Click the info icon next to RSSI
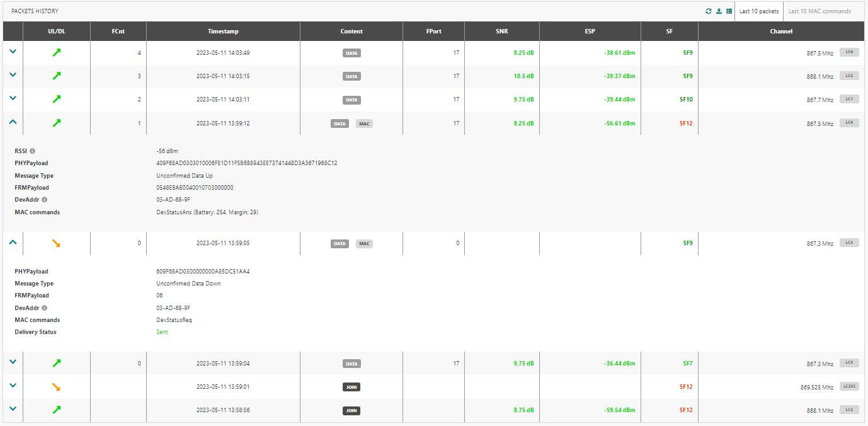Viewport: 868px width, 426px height. click(x=32, y=151)
